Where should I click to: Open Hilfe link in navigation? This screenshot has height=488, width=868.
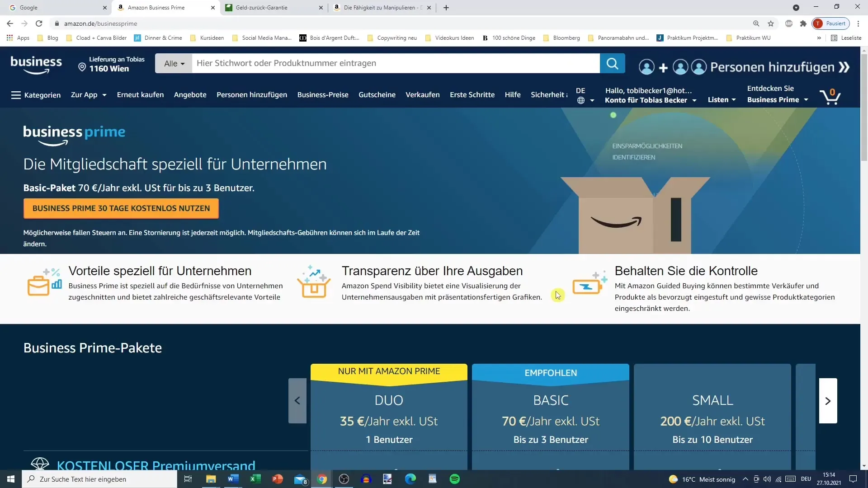pyautogui.click(x=513, y=95)
